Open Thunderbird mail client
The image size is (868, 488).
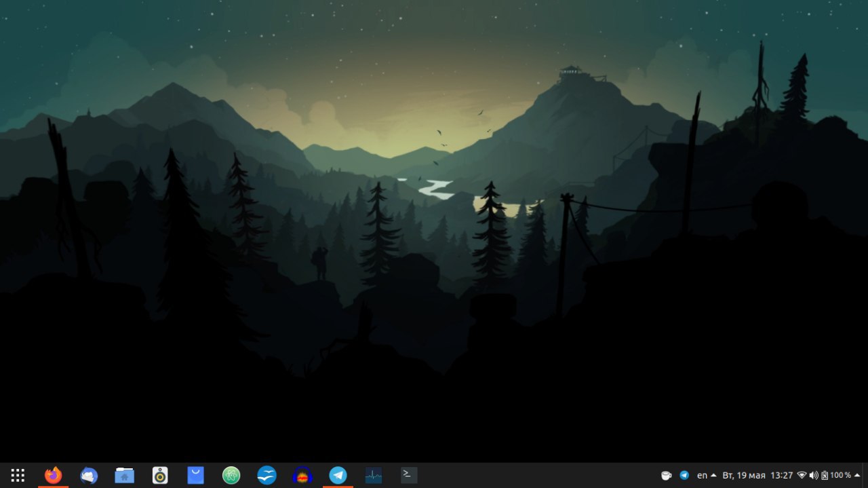89,476
